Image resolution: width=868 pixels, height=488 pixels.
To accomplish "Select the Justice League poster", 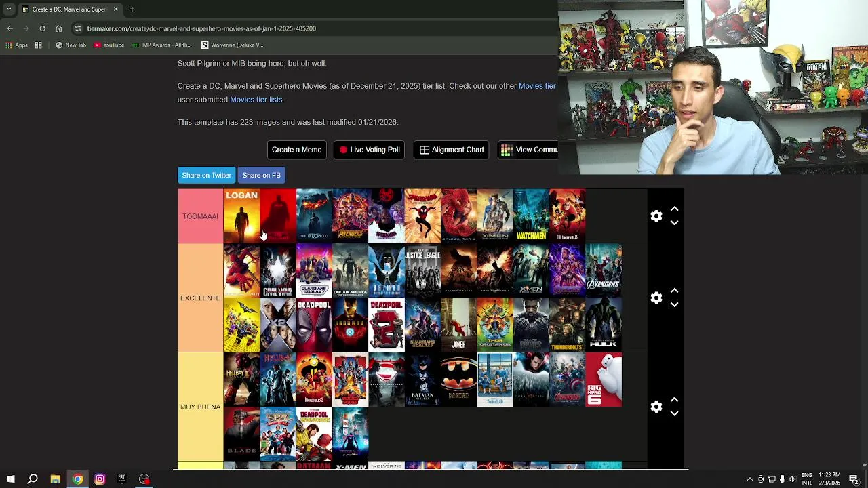I will [422, 270].
